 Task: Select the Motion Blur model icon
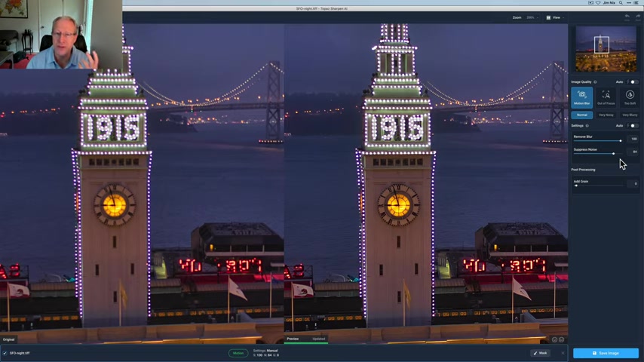581,97
